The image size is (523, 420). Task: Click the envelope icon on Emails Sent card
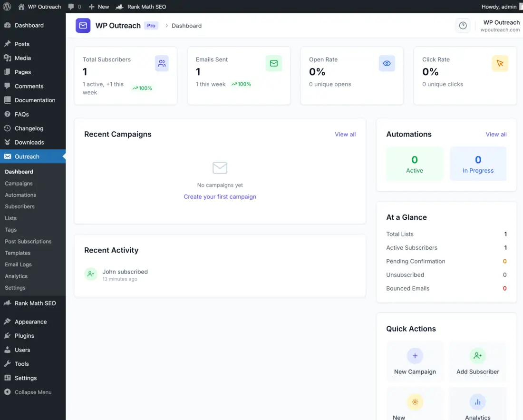pos(273,63)
